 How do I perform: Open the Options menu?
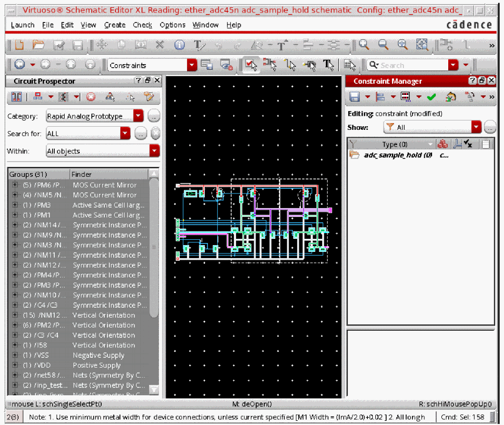173,25
